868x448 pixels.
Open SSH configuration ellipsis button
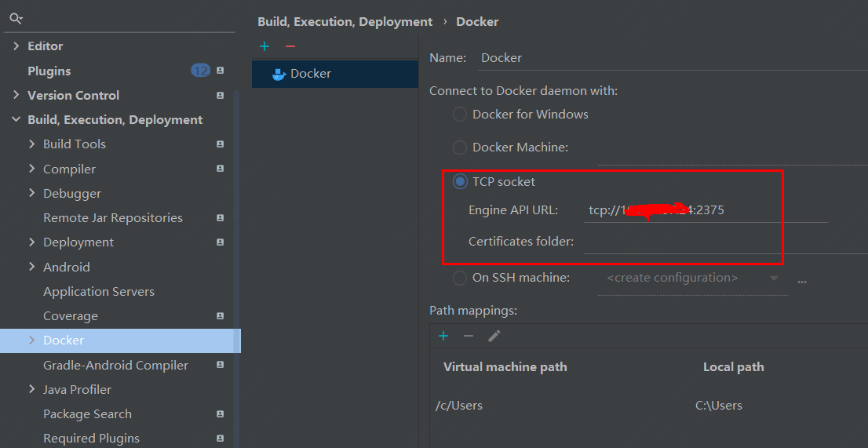tap(802, 279)
